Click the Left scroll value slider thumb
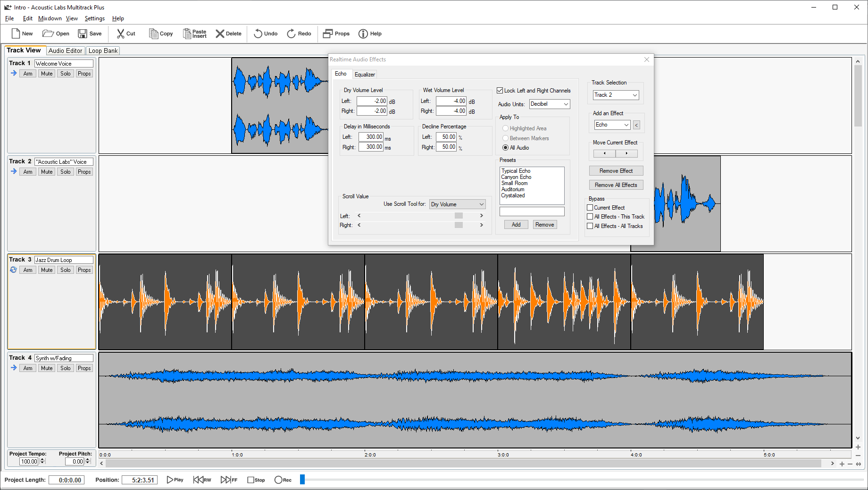Image resolution: width=868 pixels, height=490 pixels. pos(459,216)
